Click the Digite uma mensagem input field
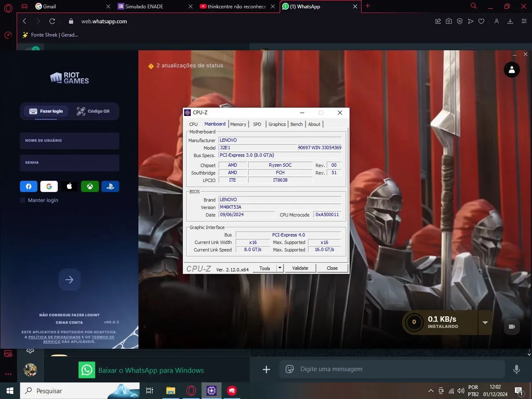532x399 pixels. pos(374,369)
